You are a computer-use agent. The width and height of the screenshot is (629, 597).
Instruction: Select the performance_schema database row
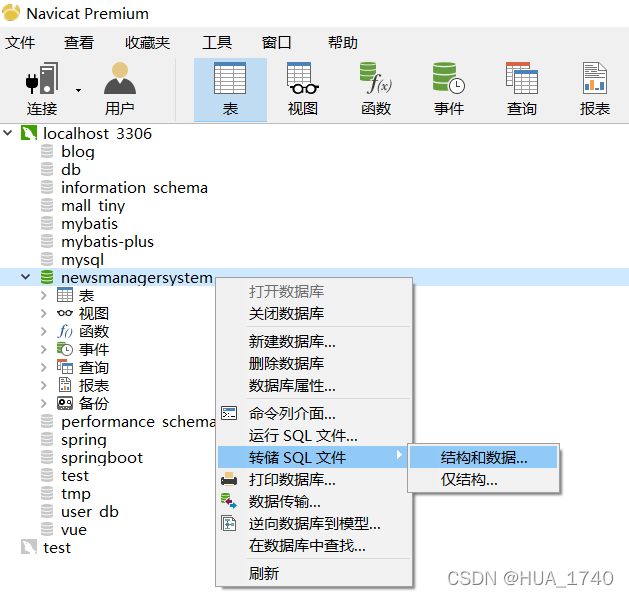point(138,422)
